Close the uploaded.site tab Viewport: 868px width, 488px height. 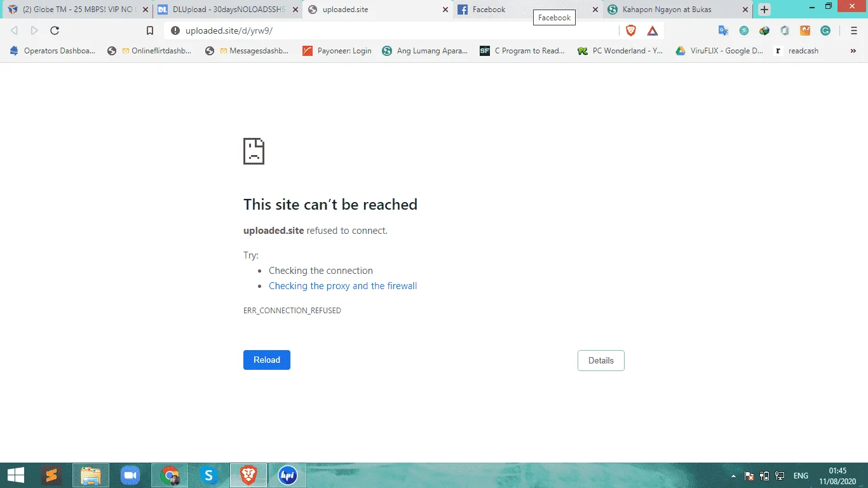click(445, 10)
